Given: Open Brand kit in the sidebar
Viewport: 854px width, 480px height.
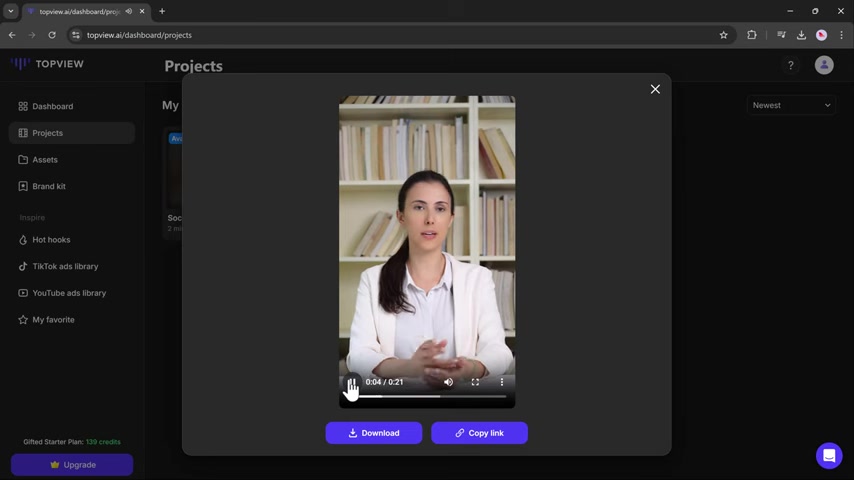Looking at the screenshot, I should point(71,186).
